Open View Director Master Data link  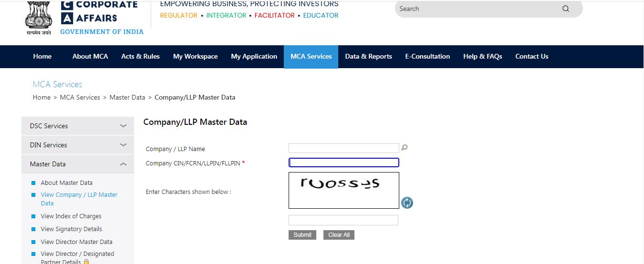(76, 242)
